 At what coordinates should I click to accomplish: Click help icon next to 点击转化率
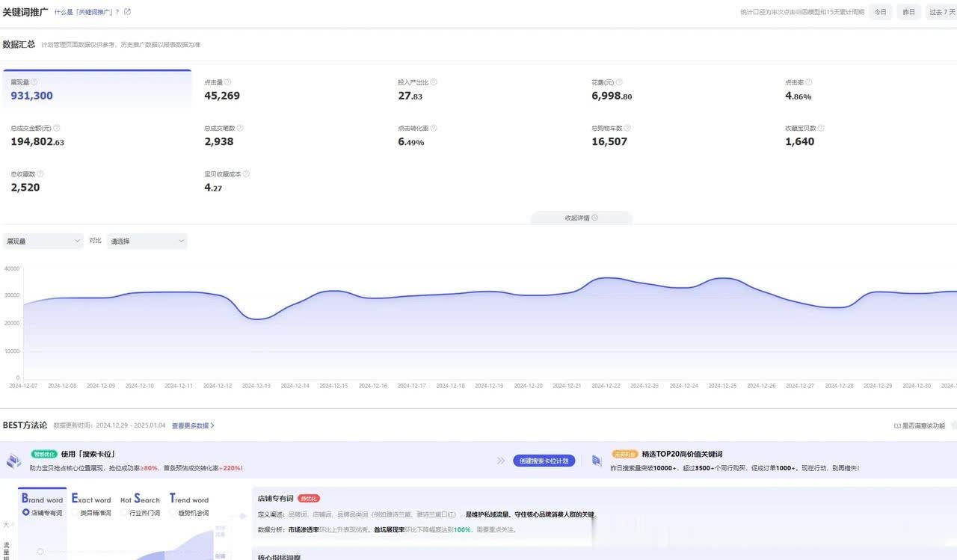coord(434,128)
